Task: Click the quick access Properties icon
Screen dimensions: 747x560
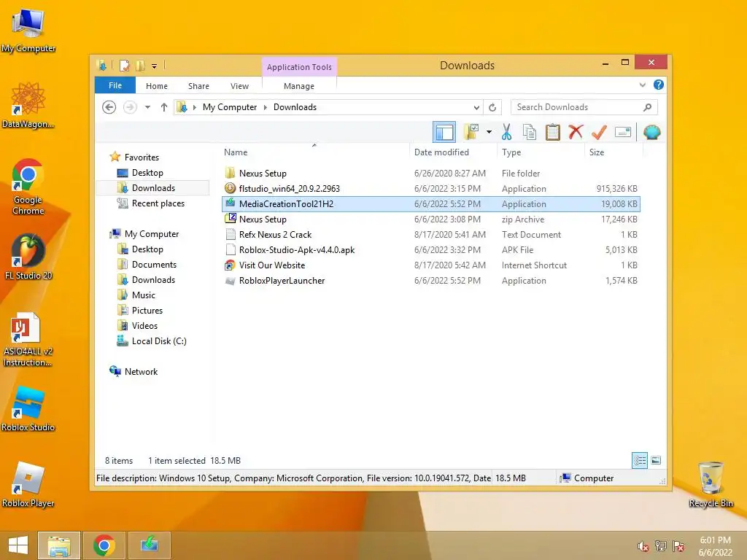Action: tap(124, 65)
